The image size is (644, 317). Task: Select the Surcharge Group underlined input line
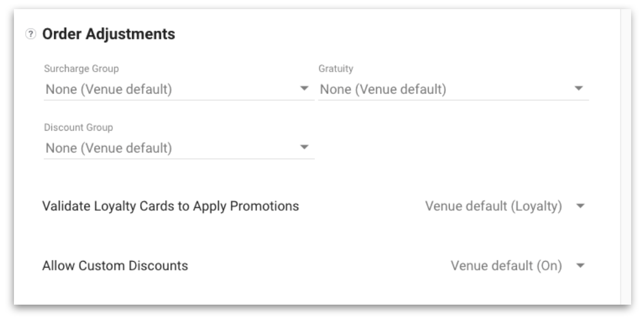179,100
